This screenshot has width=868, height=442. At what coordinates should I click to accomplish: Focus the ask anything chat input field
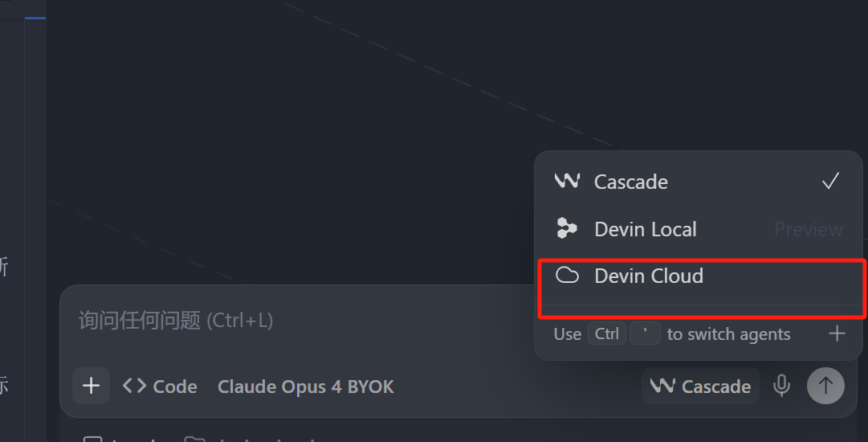pyautogui.click(x=299, y=320)
